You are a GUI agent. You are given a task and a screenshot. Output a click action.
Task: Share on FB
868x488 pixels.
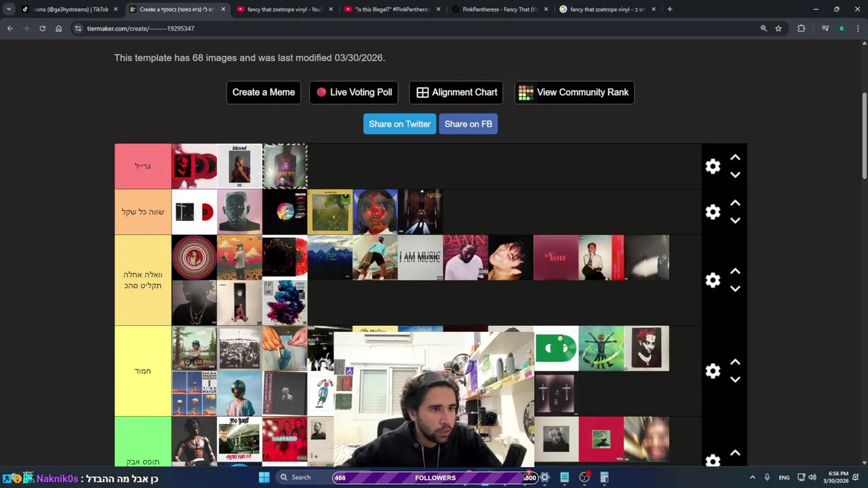[468, 124]
